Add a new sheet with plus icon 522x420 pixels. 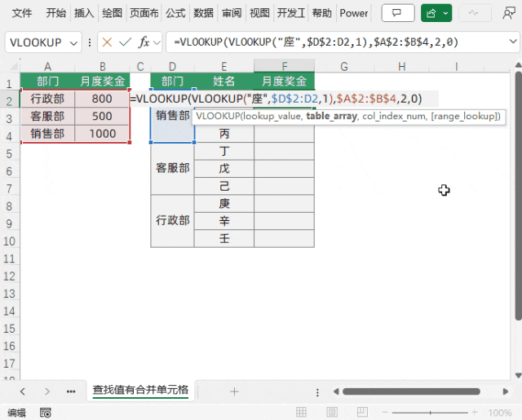234,391
